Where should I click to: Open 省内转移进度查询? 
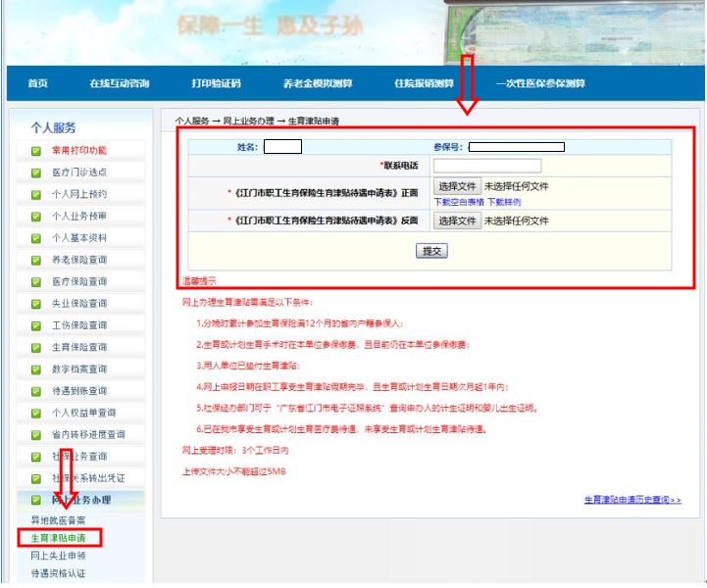[89, 435]
